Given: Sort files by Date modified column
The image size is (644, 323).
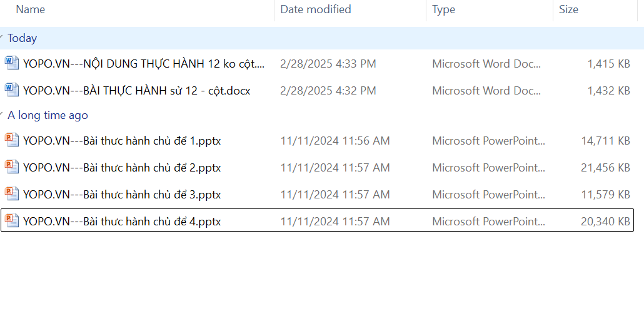Looking at the screenshot, I should (315, 9).
